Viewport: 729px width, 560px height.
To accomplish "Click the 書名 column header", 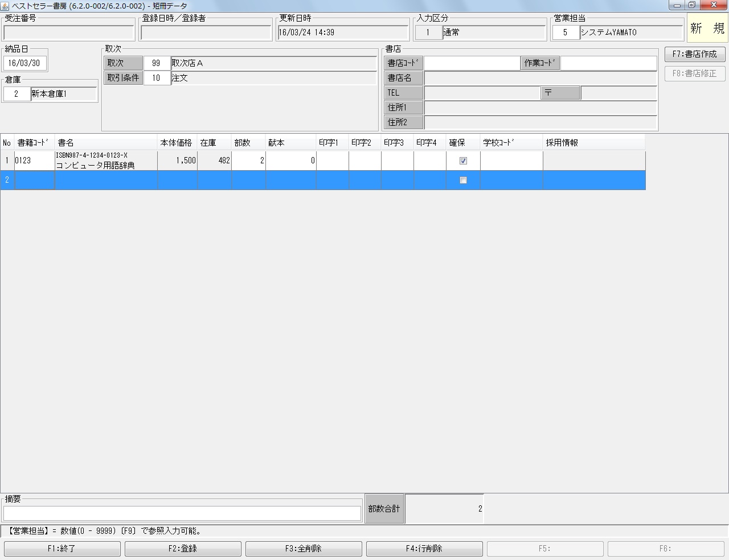I will pos(105,143).
